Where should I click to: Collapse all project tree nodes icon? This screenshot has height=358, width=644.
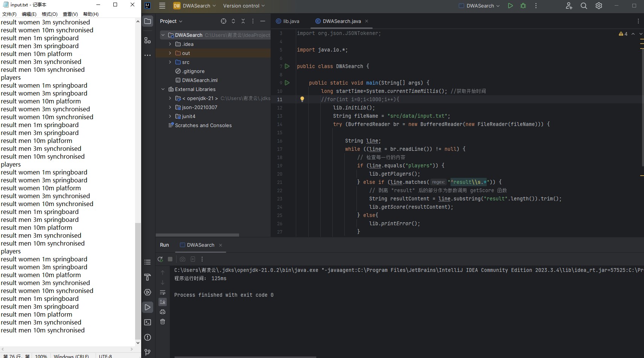243,21
